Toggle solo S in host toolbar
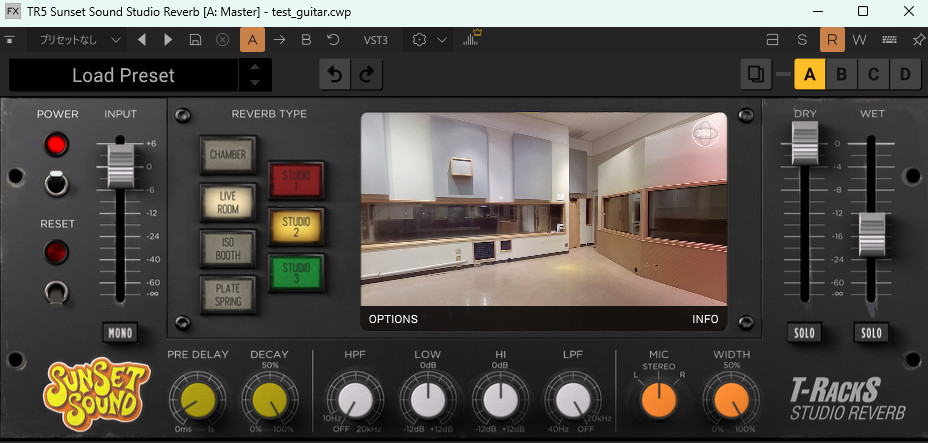 [x=802, y=40]
